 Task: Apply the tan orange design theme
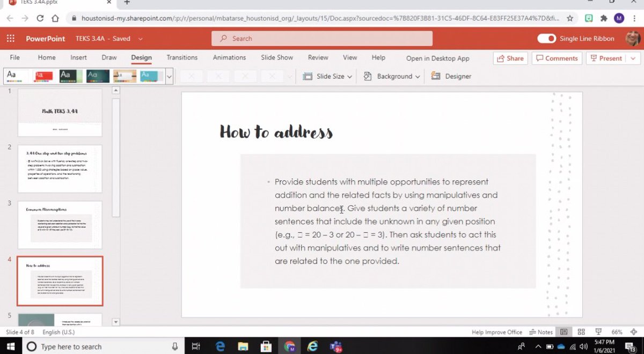point(125,76)
